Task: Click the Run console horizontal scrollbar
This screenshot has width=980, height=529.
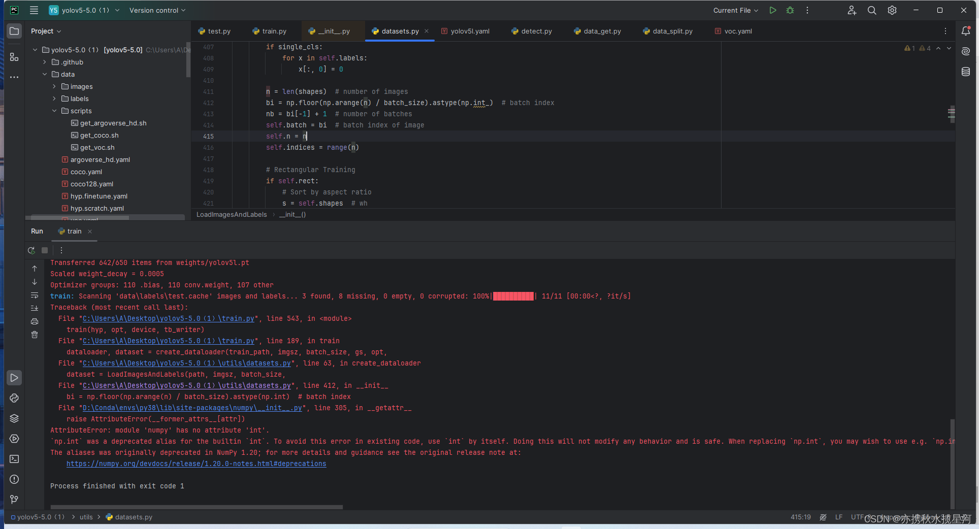Action: pos(197,507)
